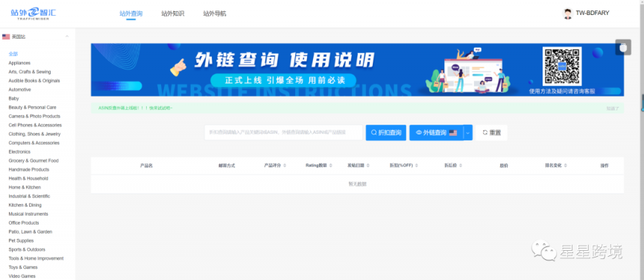Select Arts, Crafts & Sewing category
Screen dimensions: 644x280
click(x=30, y=72)
